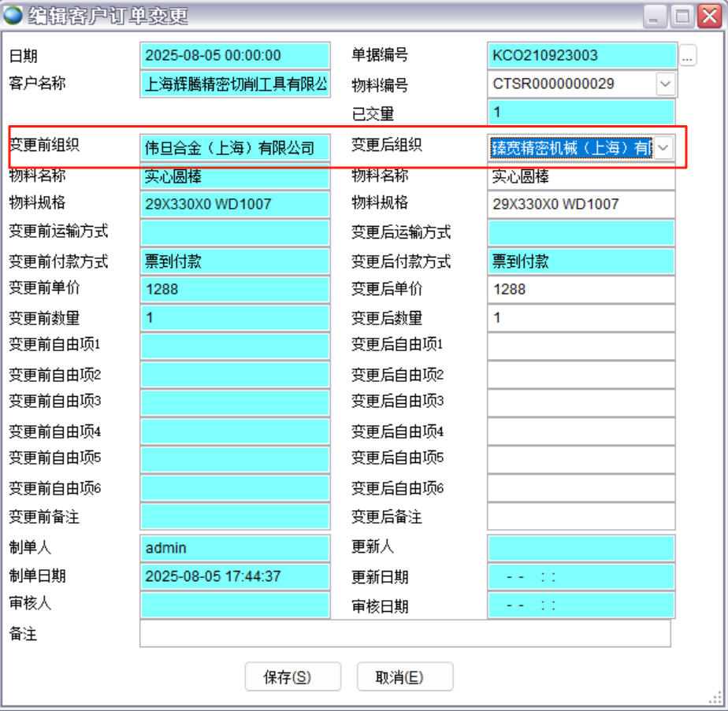The width and height of the screenshot is (728, 711).
Task: Click the ellipsis button beside 单据编号
Action: [x=688, y=57]
